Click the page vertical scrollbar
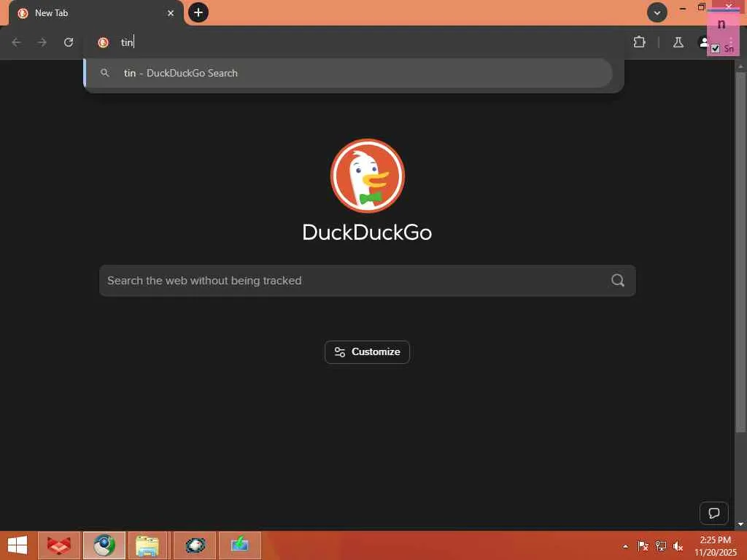The image size is (747, 560). click(x=740, y=252)
